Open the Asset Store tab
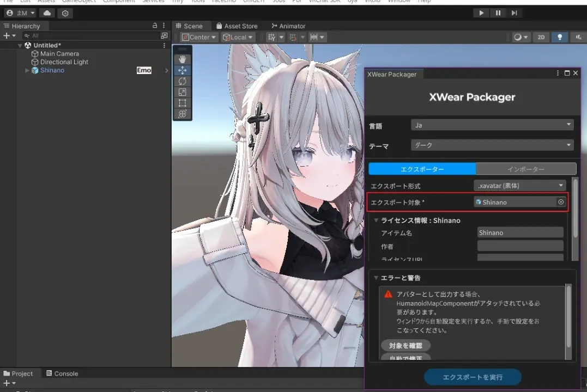This screenshot has height=392, width=587. (x=237, y=26)
